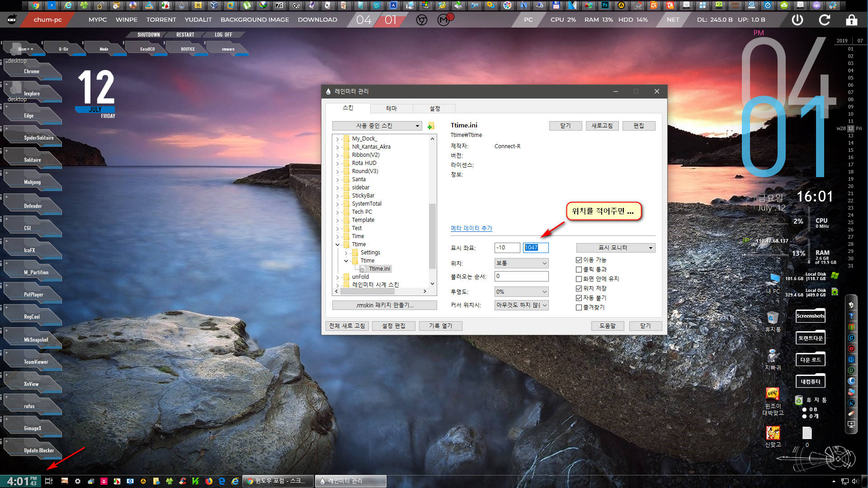
Task: Click the AIMP icon in the top dock
Action: tap(621, 5)
